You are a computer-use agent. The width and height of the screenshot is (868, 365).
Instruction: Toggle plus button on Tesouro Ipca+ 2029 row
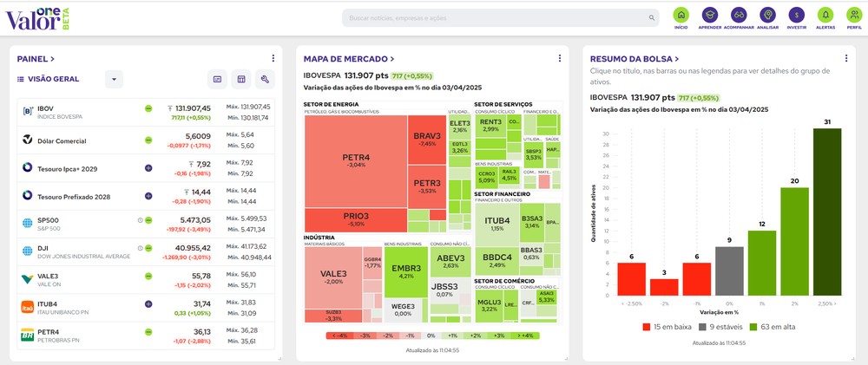[x=148, y=167]
